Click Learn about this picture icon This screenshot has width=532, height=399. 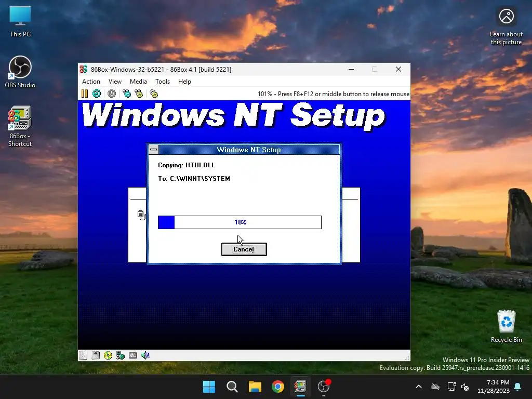(x=506, y=27)
